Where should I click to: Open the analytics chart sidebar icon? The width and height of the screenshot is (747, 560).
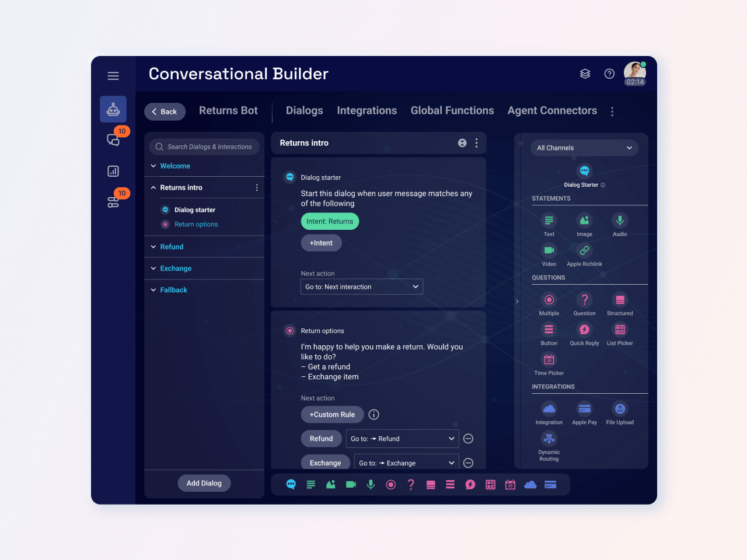(x=113, y=171)
